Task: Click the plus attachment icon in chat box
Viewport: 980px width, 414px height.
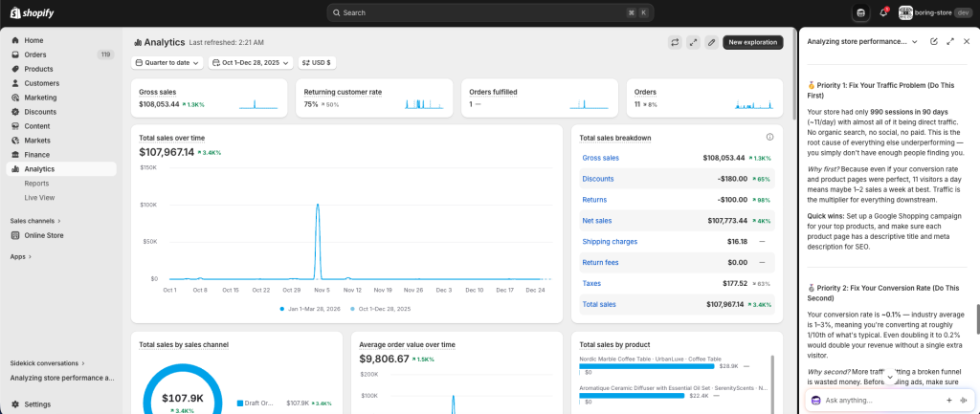Action: pyautogui.click(x=948, y=401)
